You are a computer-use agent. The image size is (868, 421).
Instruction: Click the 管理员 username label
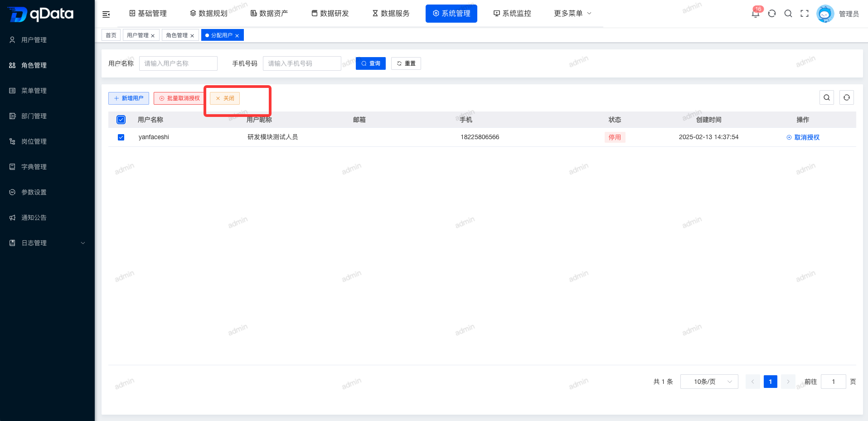(x=849, y=14)
